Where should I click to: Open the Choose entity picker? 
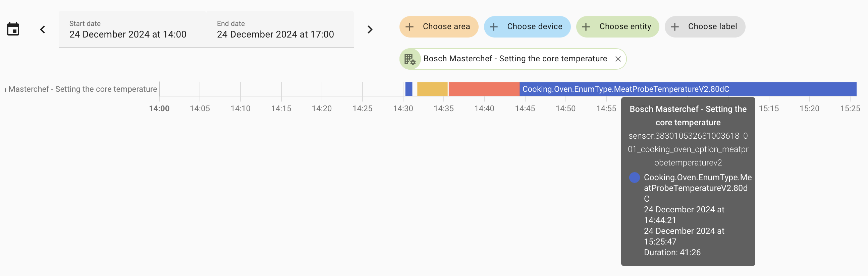tap(617, 27)
